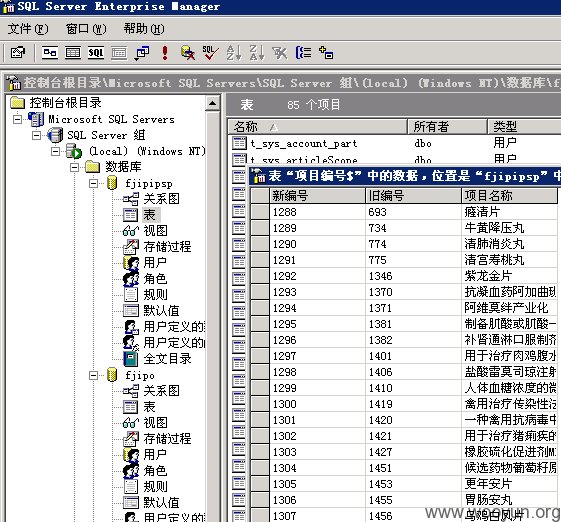Select 关系图 under fjipipsp database

(161, 199)
